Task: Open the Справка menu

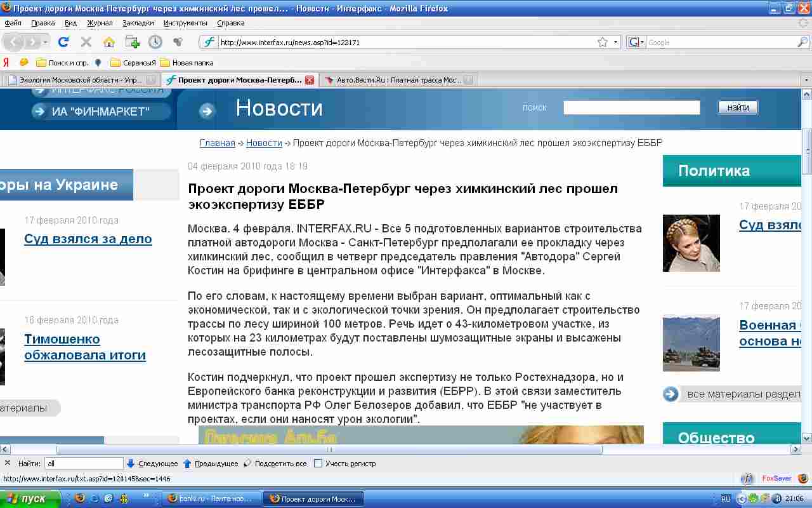Action: [x=231, y=23]
